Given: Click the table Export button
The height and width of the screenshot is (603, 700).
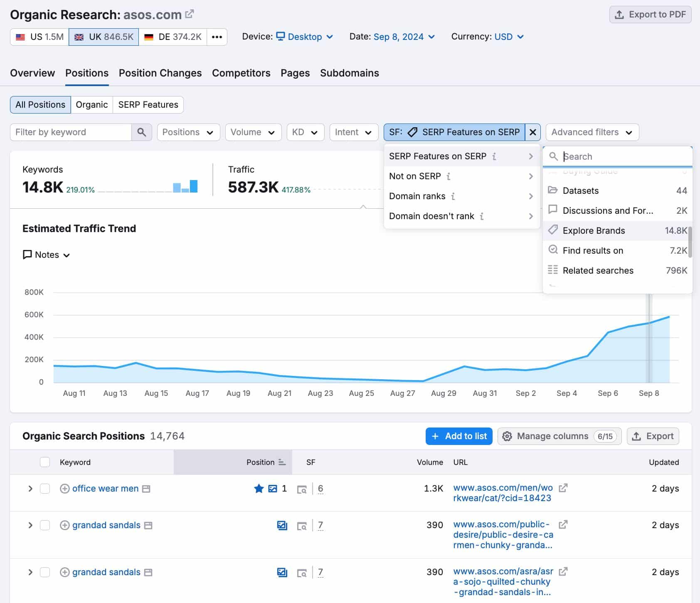Looking at the screenshot, I should coord(653,436).
